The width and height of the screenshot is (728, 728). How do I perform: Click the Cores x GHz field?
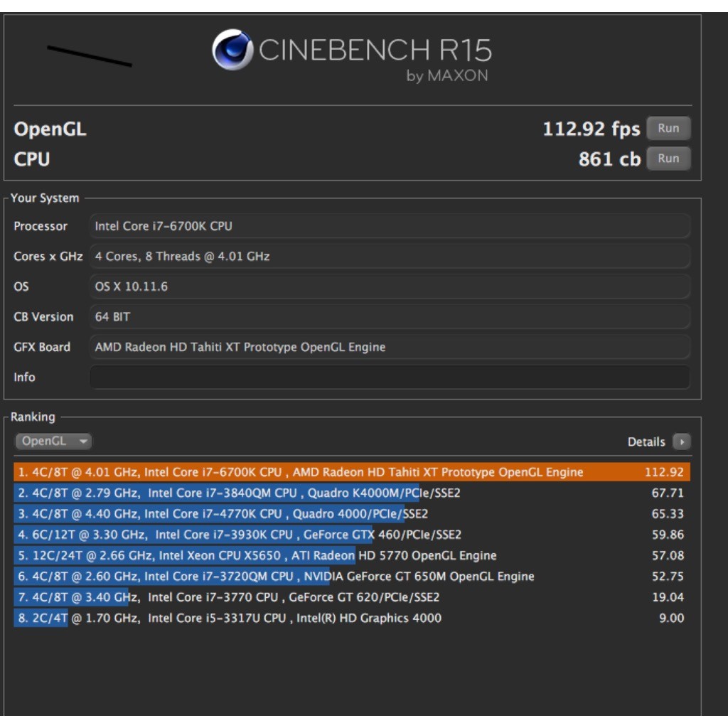[390, 256]
